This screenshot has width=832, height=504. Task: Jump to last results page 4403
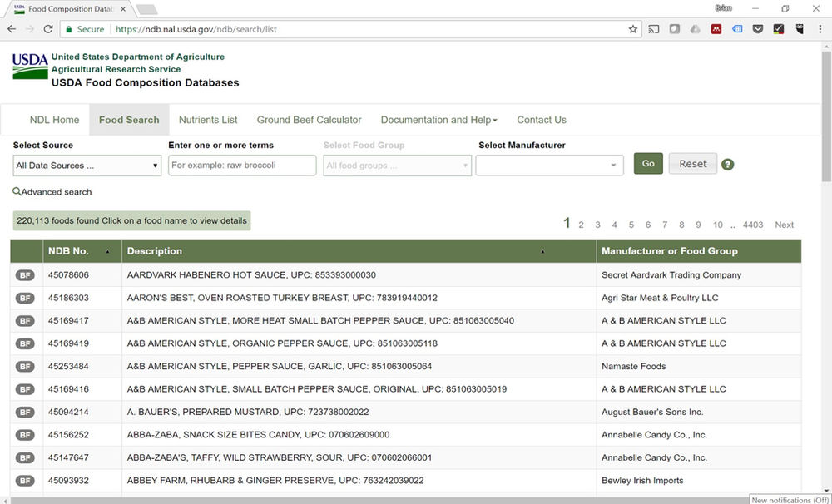tap(752, 225)
